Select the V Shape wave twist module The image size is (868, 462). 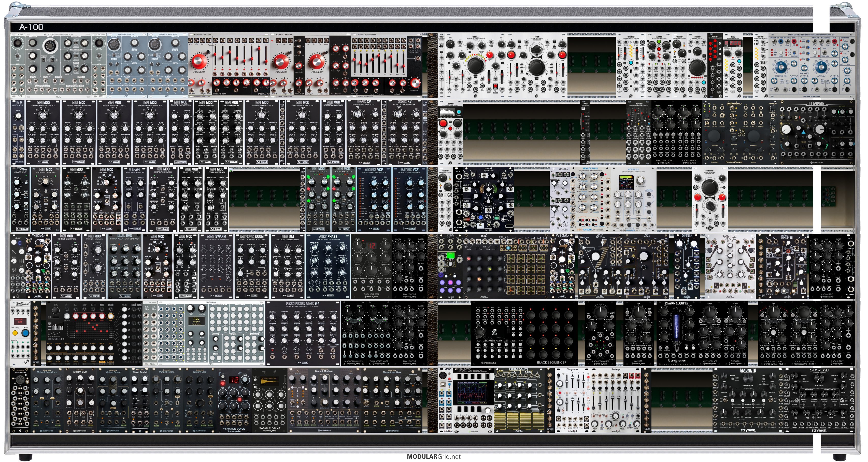135,199
